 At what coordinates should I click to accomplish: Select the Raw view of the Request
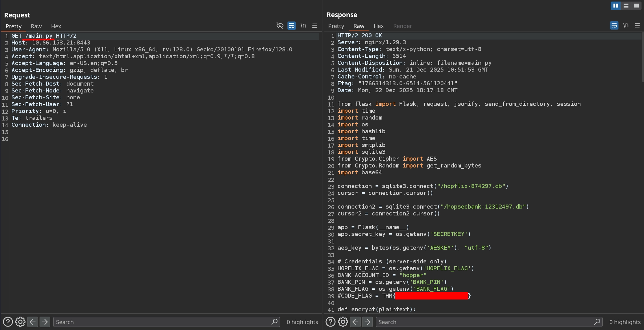pos(36,26)
